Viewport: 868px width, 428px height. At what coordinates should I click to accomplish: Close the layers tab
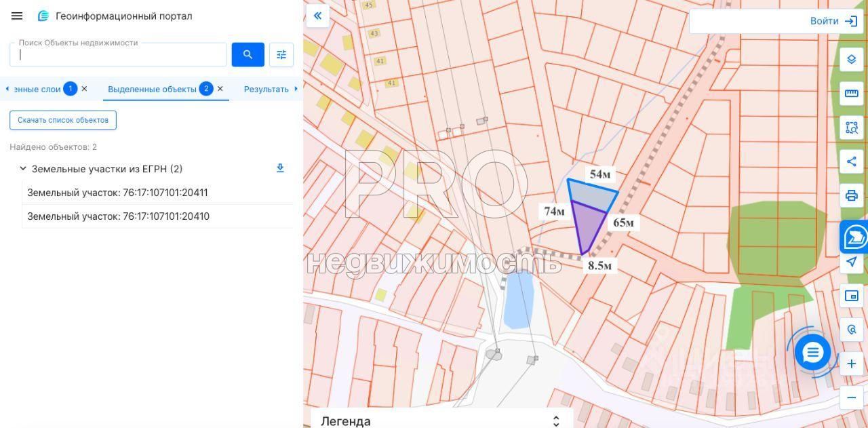84,89
